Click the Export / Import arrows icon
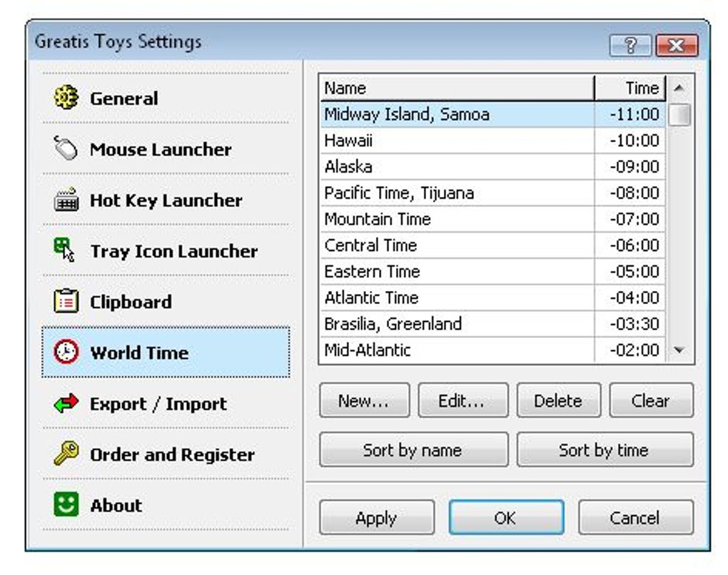The height and width of the screenshot is (575, 728). pos(65,403)
